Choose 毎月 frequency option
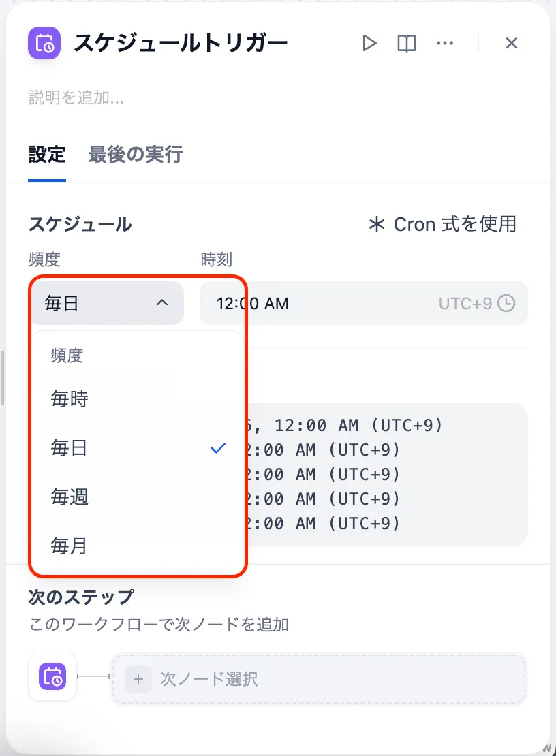This screenshot has height=756, width=556. (x=69, y=546)
